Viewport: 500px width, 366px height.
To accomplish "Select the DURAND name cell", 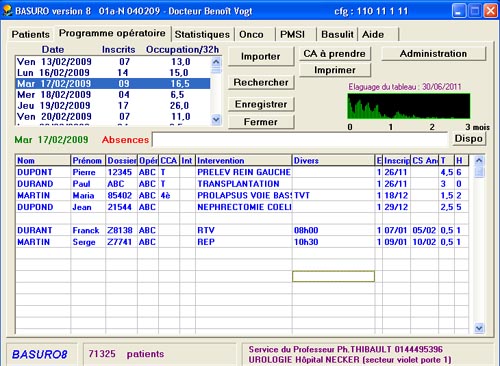I will coord(43,184).
